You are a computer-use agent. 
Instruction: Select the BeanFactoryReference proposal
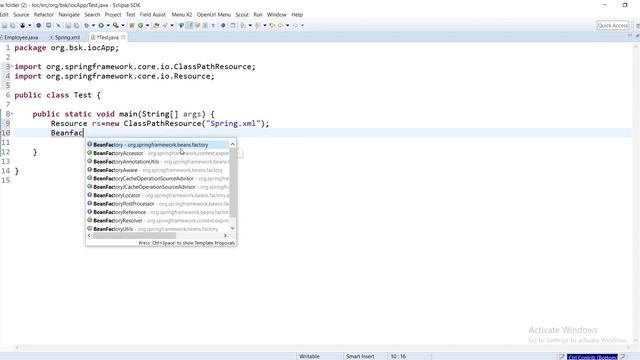(158, 212)
